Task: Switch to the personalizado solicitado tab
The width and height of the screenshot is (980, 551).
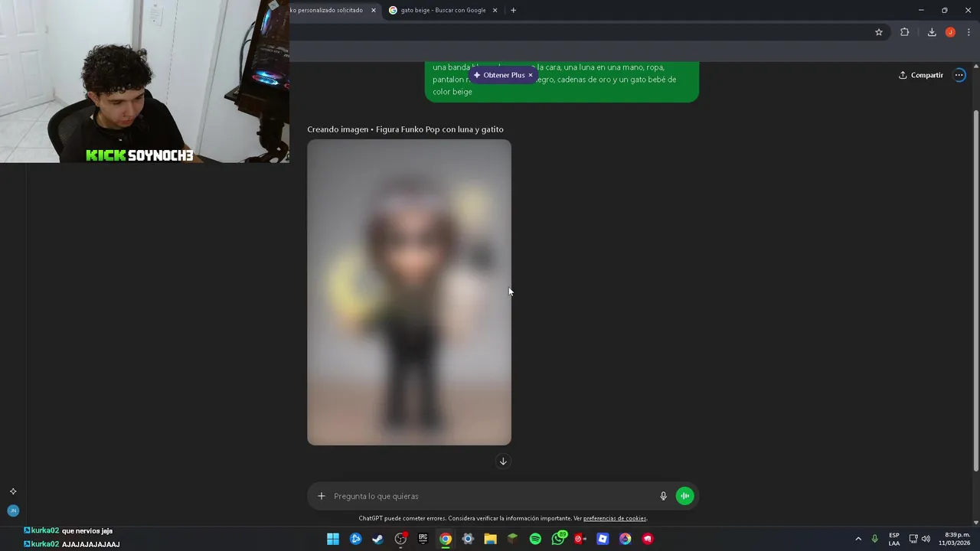Action: point(329,10)
